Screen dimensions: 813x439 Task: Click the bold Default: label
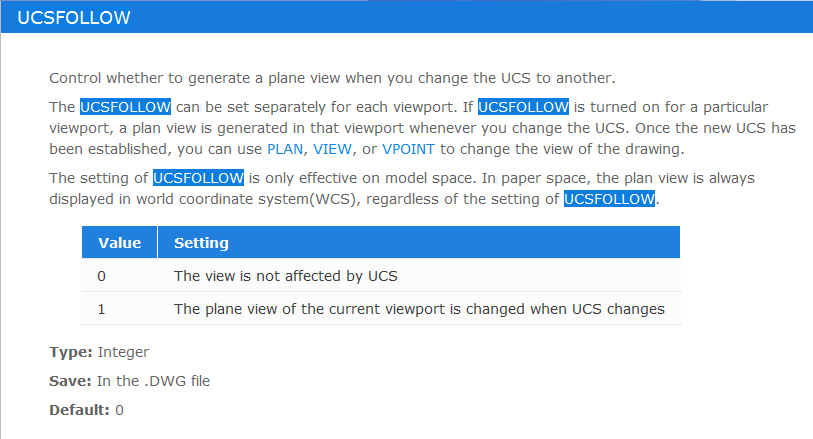tap(79, 410)
